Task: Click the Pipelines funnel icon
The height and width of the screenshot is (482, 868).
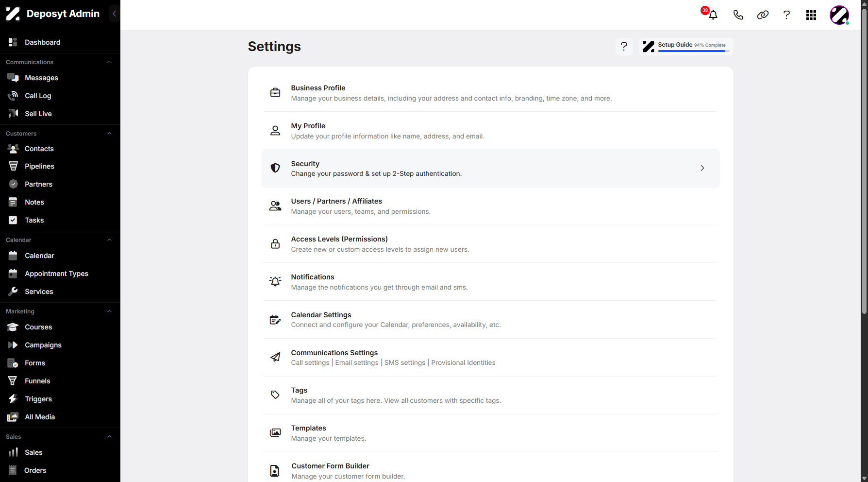Action: point(13,166)
